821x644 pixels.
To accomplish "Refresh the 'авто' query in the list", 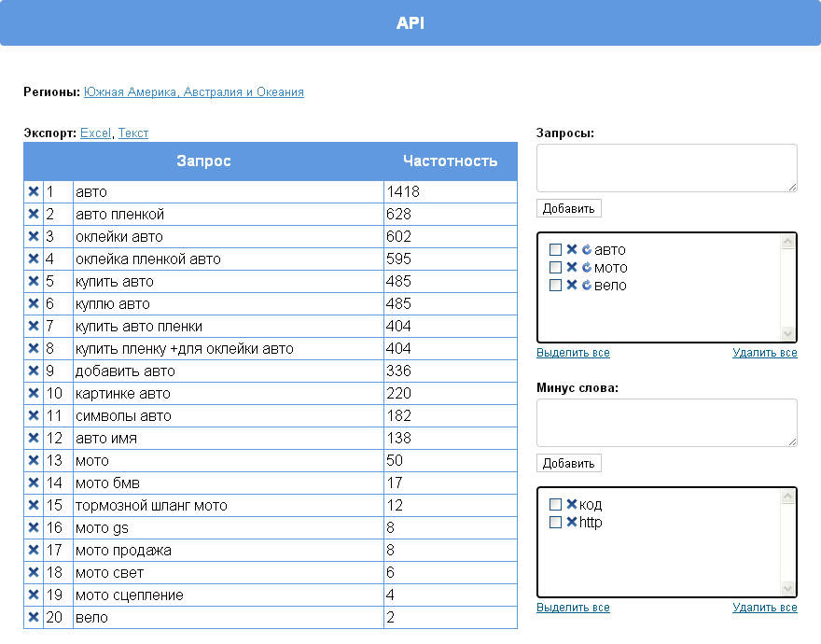I will point(586,250).
